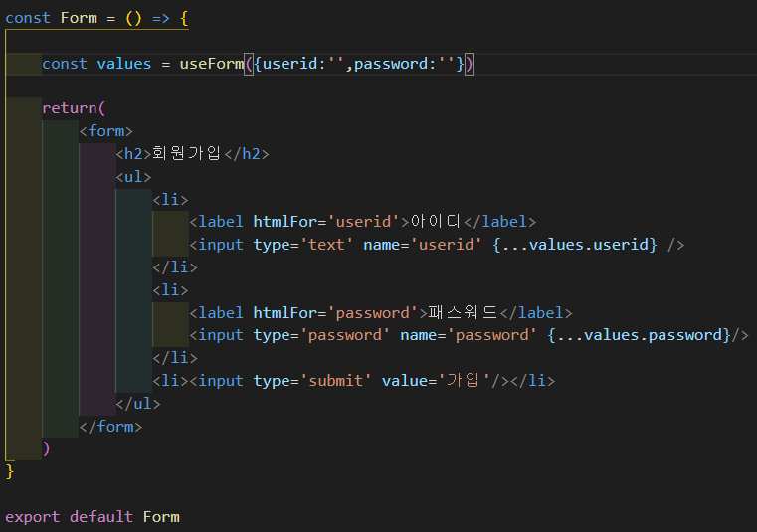Click the name='password' attribute
757x532 pixels.
coord(469,335)
